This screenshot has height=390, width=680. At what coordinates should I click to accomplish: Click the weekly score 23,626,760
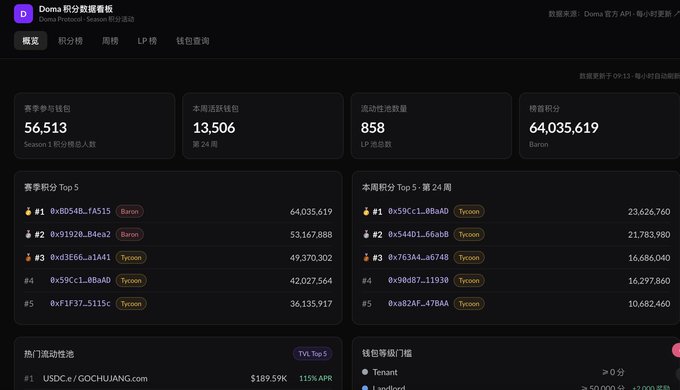[x=649, y=212]
